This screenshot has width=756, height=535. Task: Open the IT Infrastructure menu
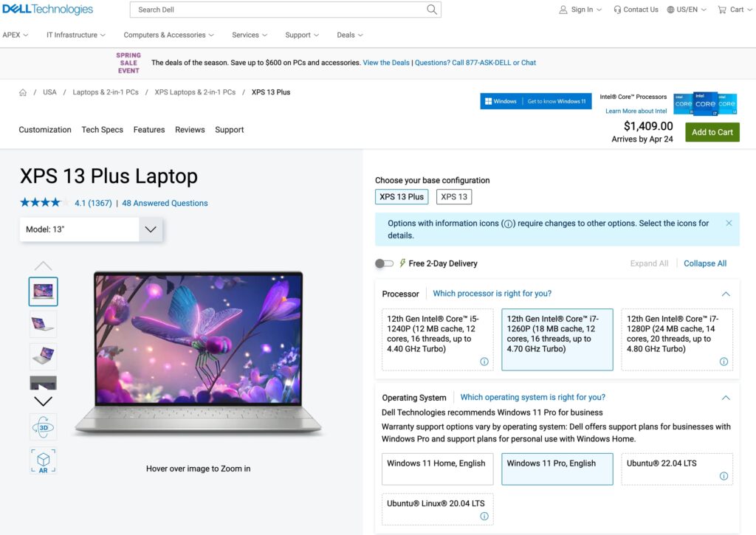76,35
